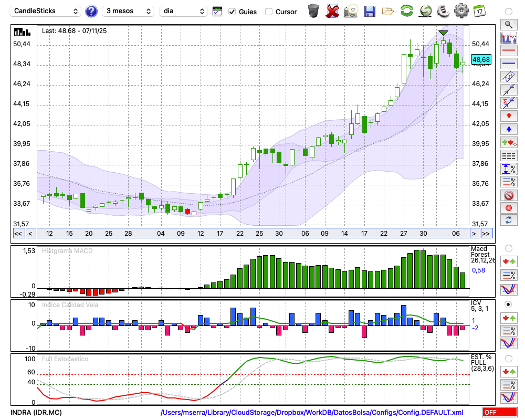Select the blue horizontal line tool

(508, 64)
